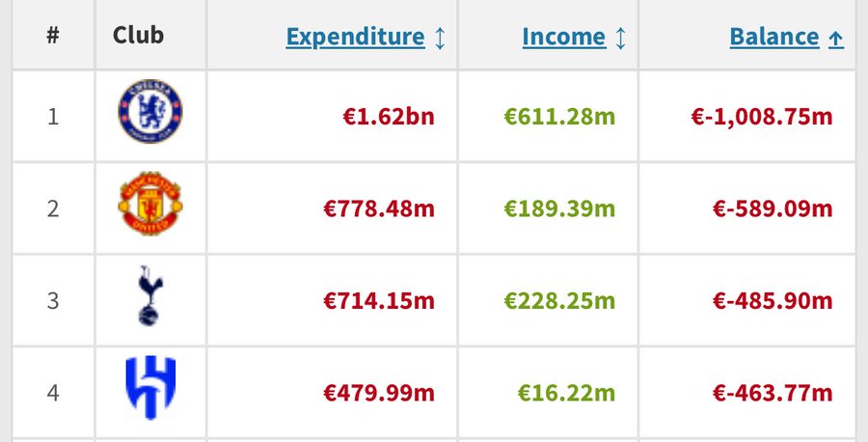Image resolution: width=868 pixels, height=442 pixels.
Task: Click the Club column header
Action: [138, 36]
